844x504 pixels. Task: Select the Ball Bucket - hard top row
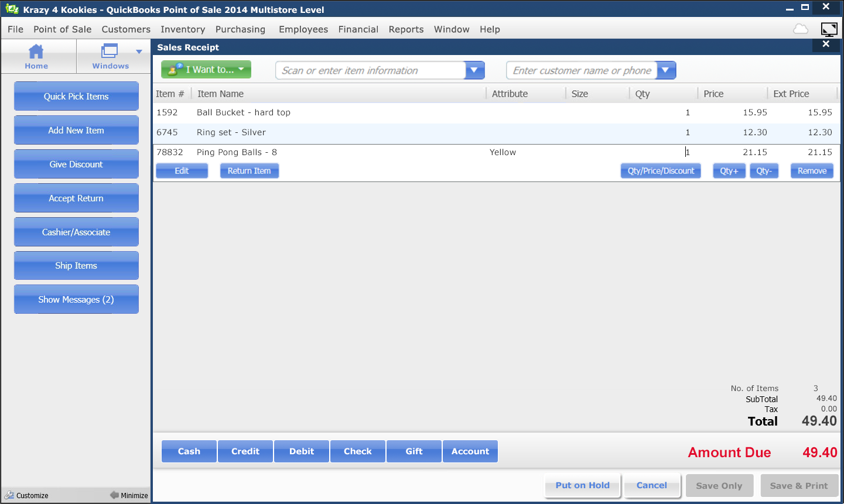click(x=496, y=112)
